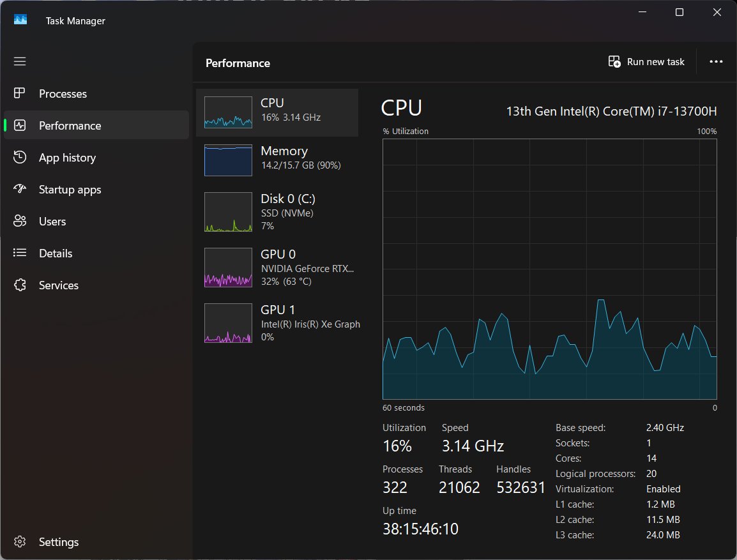Click the Services puzzle icon
Image resolution: width=737 pixels, height=560 pixels.
tap(20, 285)
